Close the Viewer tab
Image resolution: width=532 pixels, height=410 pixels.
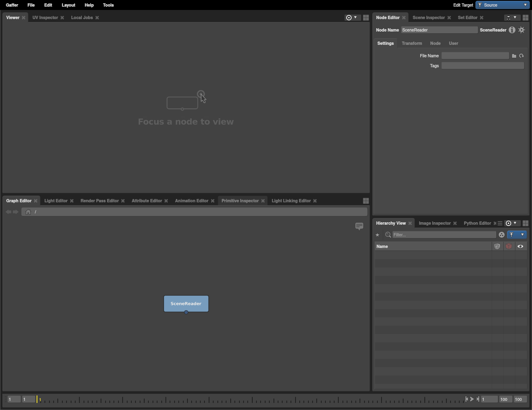(24, 17)
